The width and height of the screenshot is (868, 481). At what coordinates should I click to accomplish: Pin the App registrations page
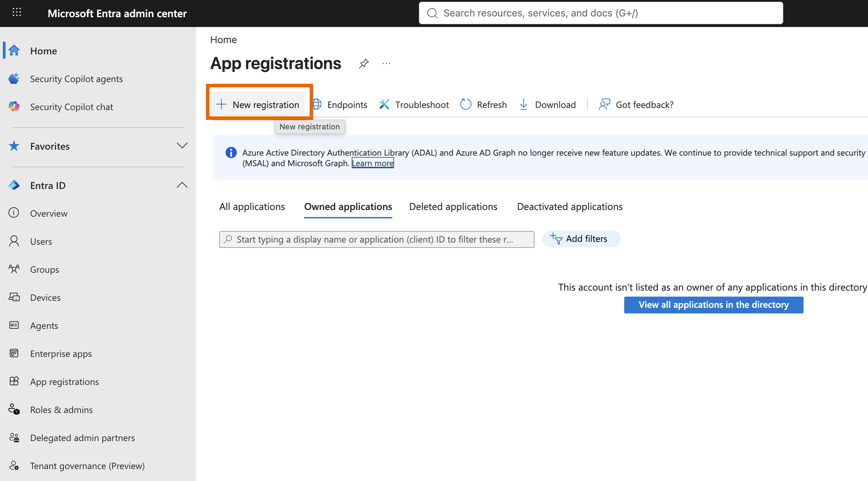click(x=364, y=63)
